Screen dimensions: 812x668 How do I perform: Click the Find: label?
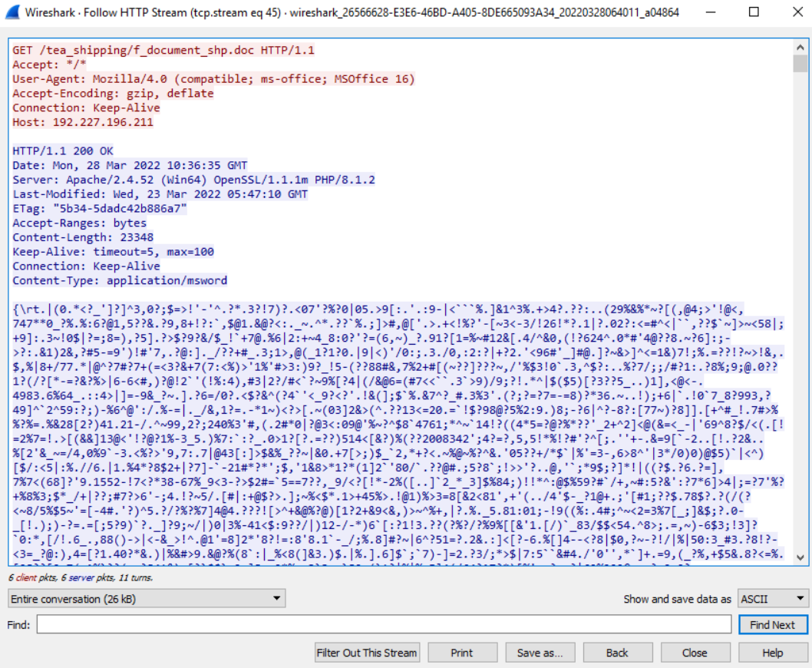point(18,624)
